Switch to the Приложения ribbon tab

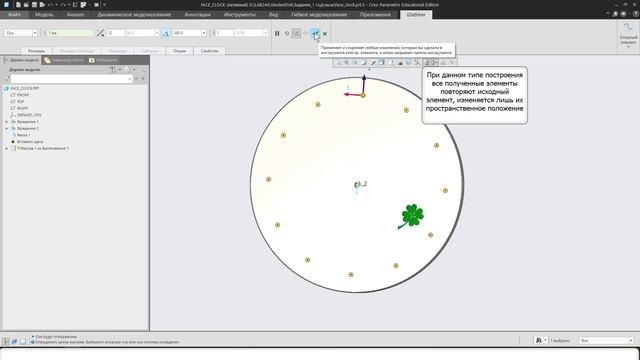376,14
